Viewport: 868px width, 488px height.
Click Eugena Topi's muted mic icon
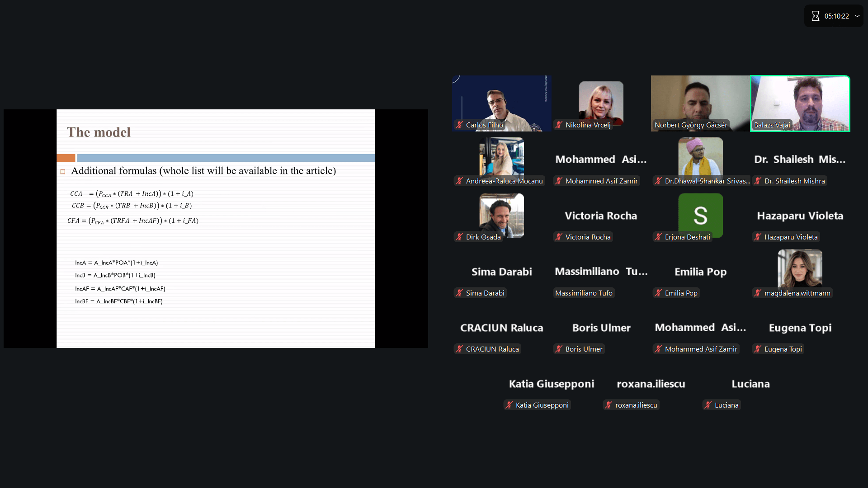point(758,349)
